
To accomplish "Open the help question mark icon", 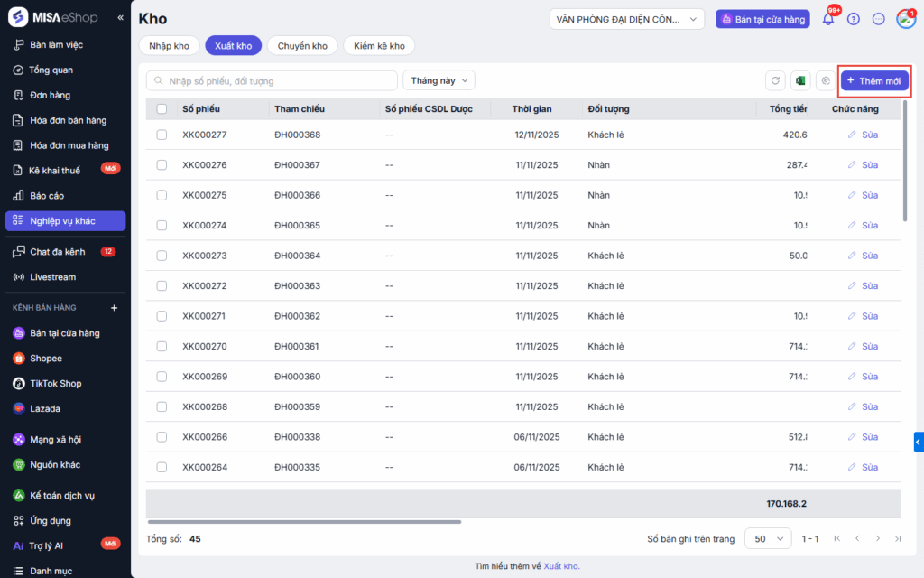I will tap(854, 19).
